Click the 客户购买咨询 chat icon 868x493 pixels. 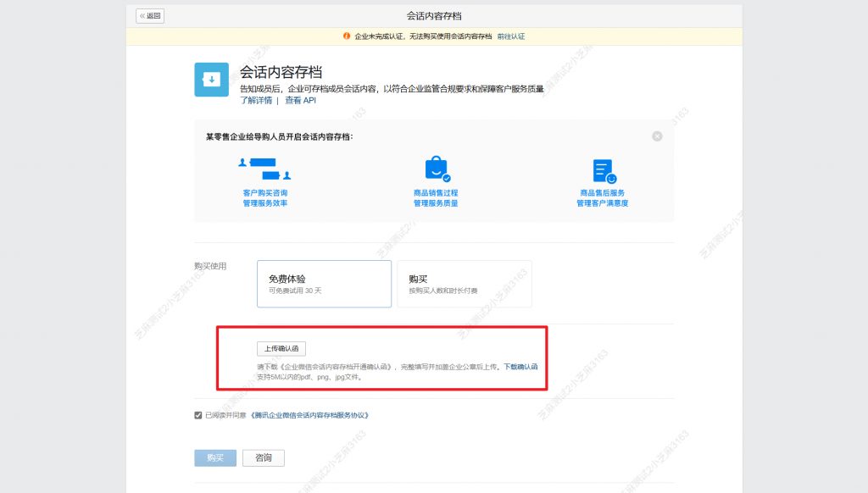264,169
